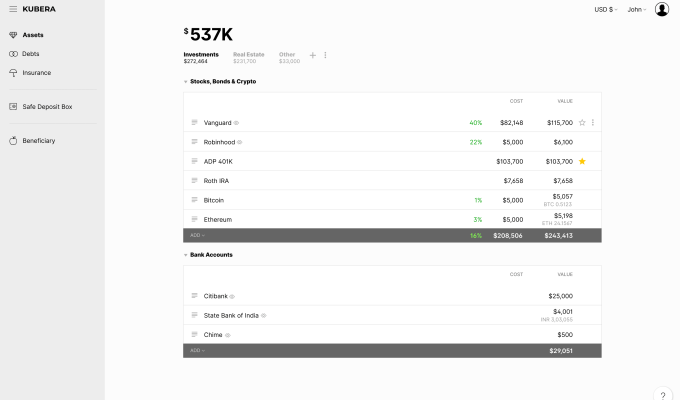Open the John account dropdown

pyautogui.click(x=637, y=10)
